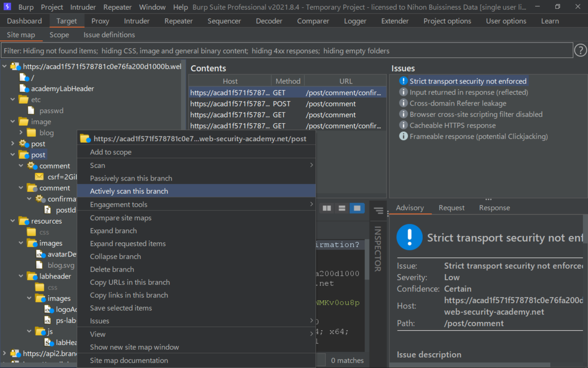Open the filter help question mark icon

(x=580, y=50)
